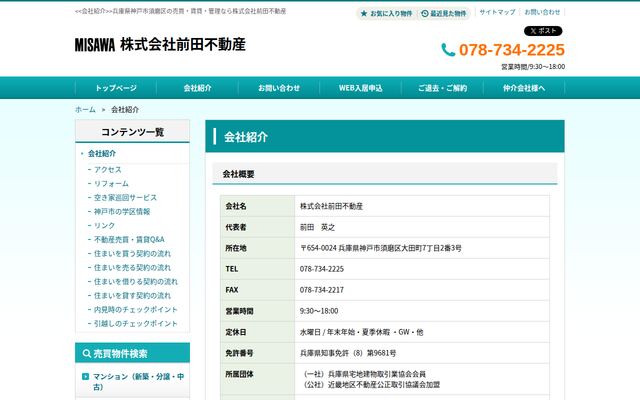640x400 pixels.
Task: Open 住まいを借りる契約の流れ link
Action: 136,282
